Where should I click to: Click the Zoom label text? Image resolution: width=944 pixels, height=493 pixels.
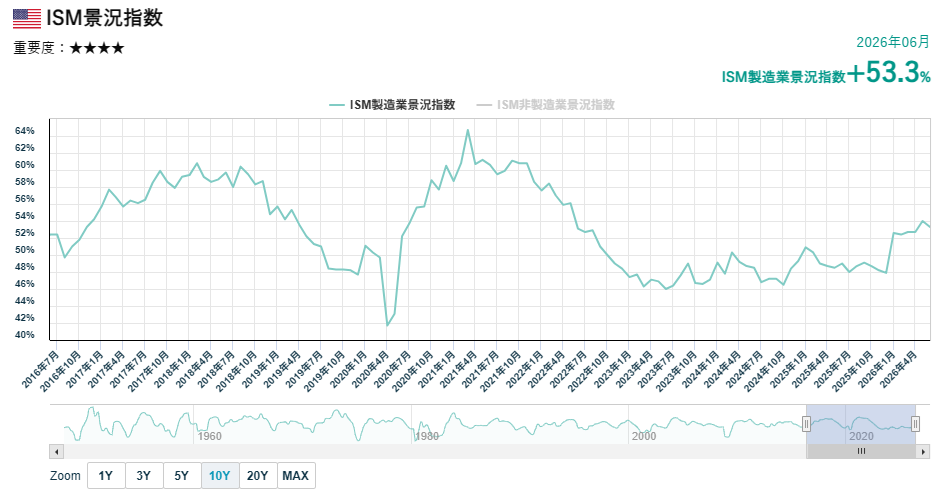(65, 476)
